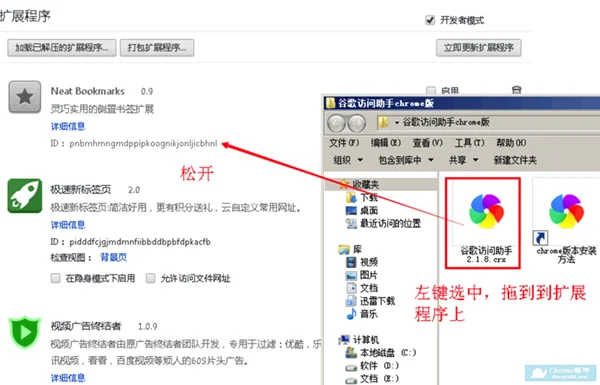Image resolution: width=600 pixels, height=385 pixels.
Task: Open the 文档 library
Action: click(362, 288)
